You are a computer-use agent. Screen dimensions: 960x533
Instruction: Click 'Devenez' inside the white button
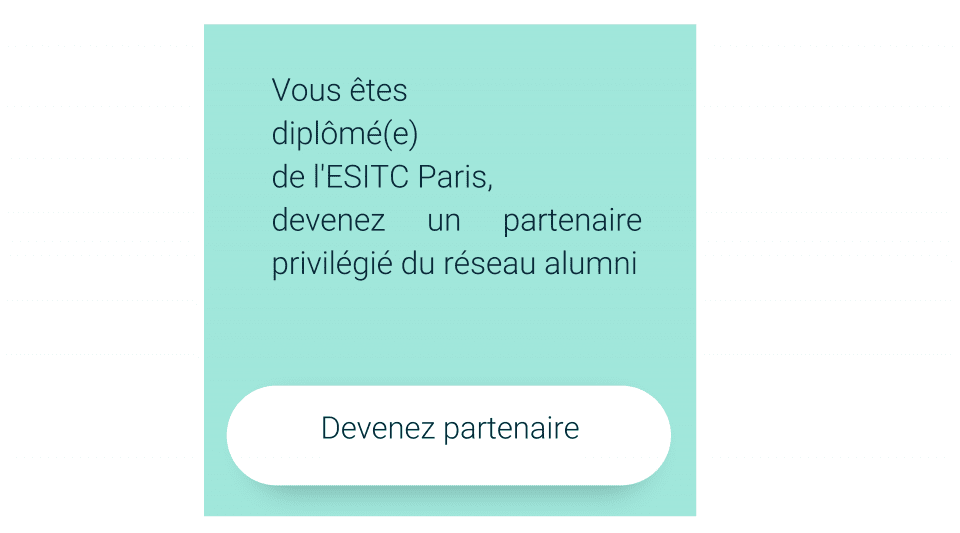pos(378,428)
